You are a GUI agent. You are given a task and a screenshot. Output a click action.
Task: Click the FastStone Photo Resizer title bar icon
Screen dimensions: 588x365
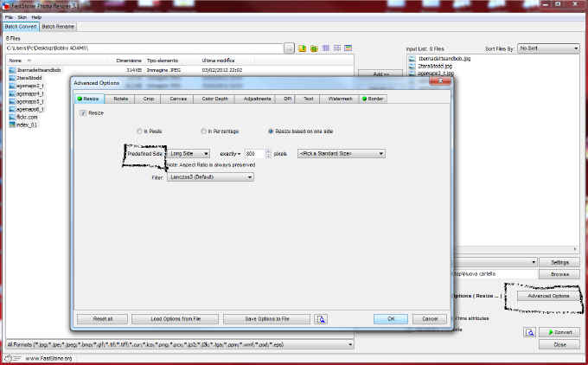[6, 6]
